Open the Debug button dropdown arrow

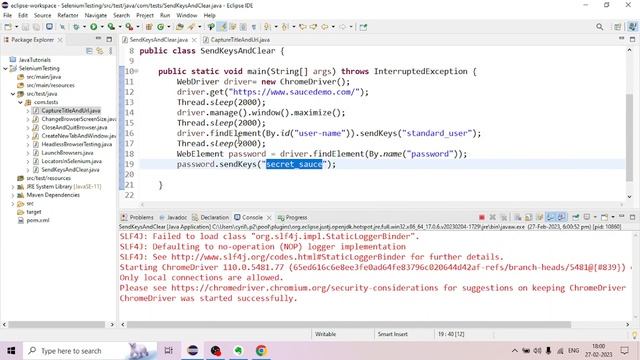84,27
